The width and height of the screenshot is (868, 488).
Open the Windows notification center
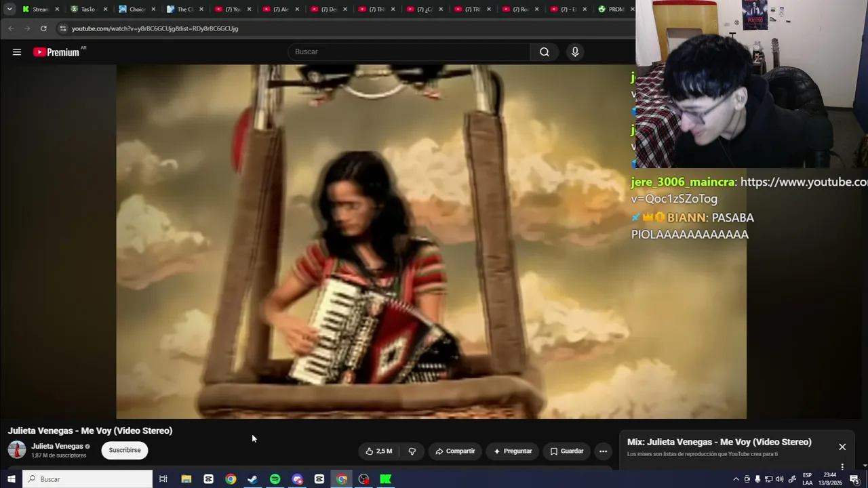pyautogui.click(x=854, y=479)
